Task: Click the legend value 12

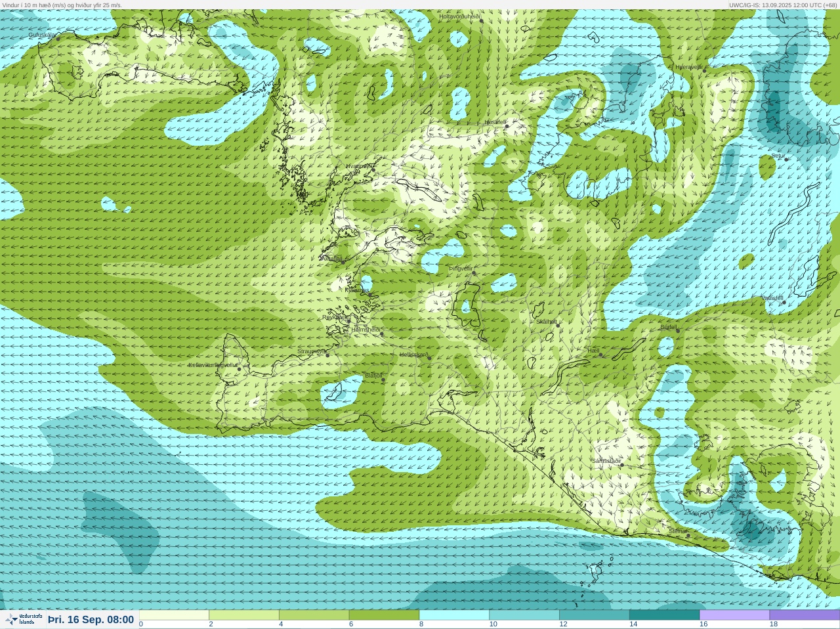Action: coord(563,624)
